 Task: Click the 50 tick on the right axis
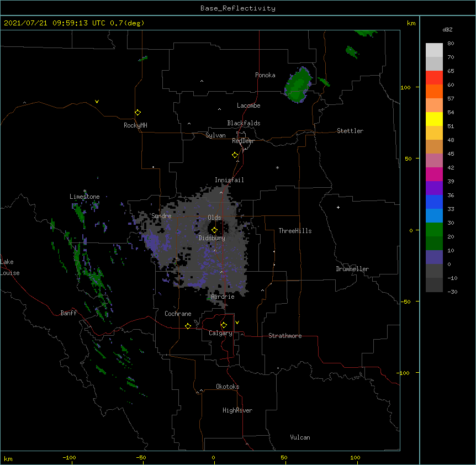click(408, 158)
